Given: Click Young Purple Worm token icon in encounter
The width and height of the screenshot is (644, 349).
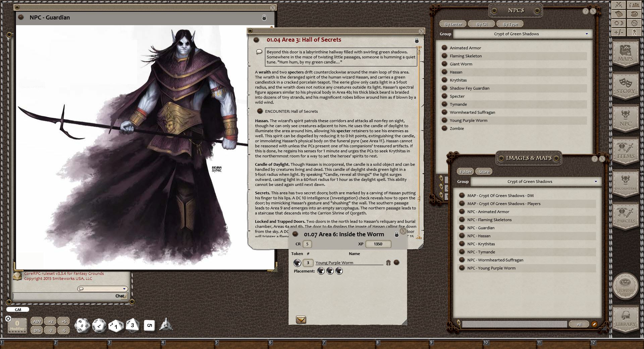Looking at the screenshot, I should coord(297,262).
